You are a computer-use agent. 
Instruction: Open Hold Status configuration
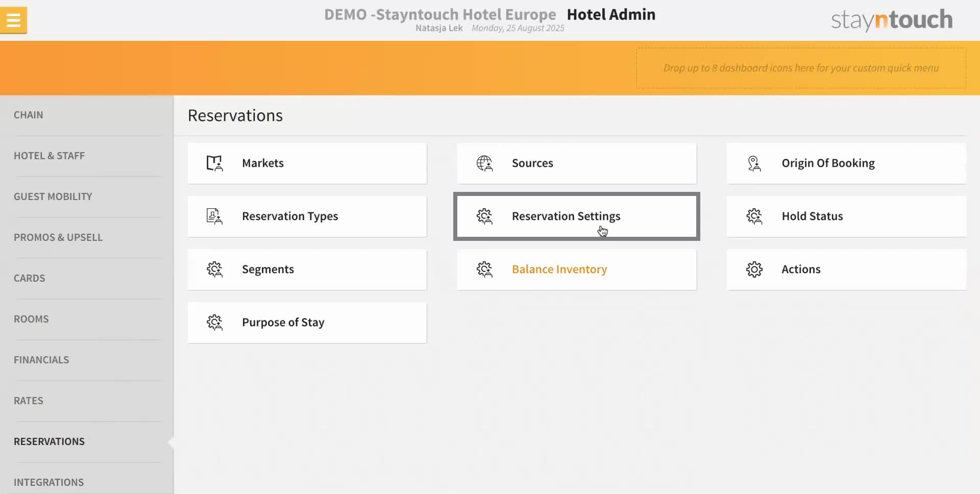coord(846,216)
